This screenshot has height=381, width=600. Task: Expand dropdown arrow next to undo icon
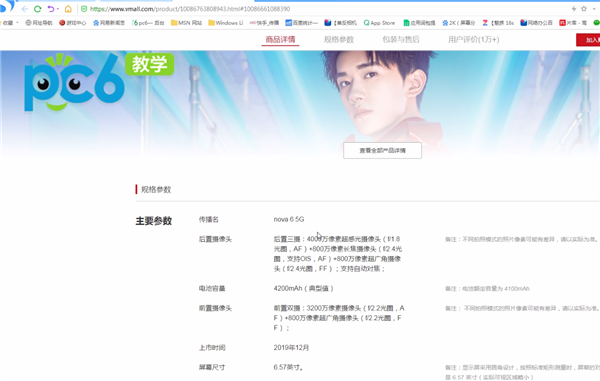[x=58, y=9]
